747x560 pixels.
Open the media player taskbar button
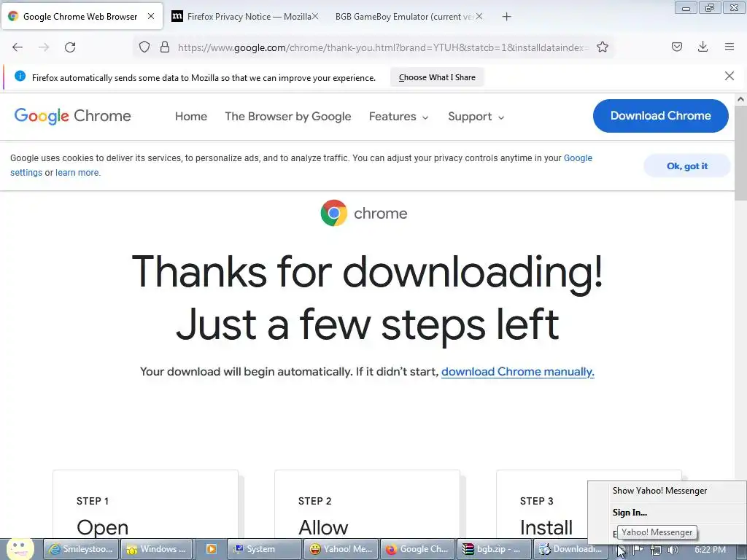pyautogui.click(x=211, y=549)
